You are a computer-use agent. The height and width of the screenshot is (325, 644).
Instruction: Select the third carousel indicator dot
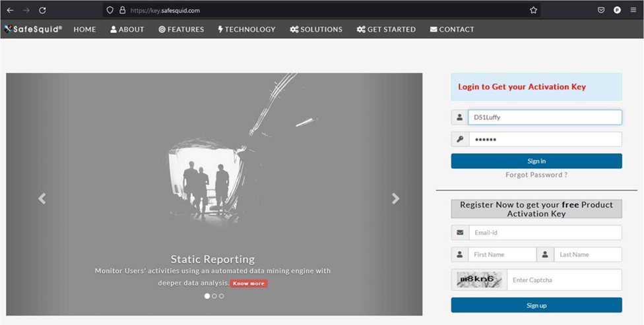pyautogui.click(x=222, y=296)
